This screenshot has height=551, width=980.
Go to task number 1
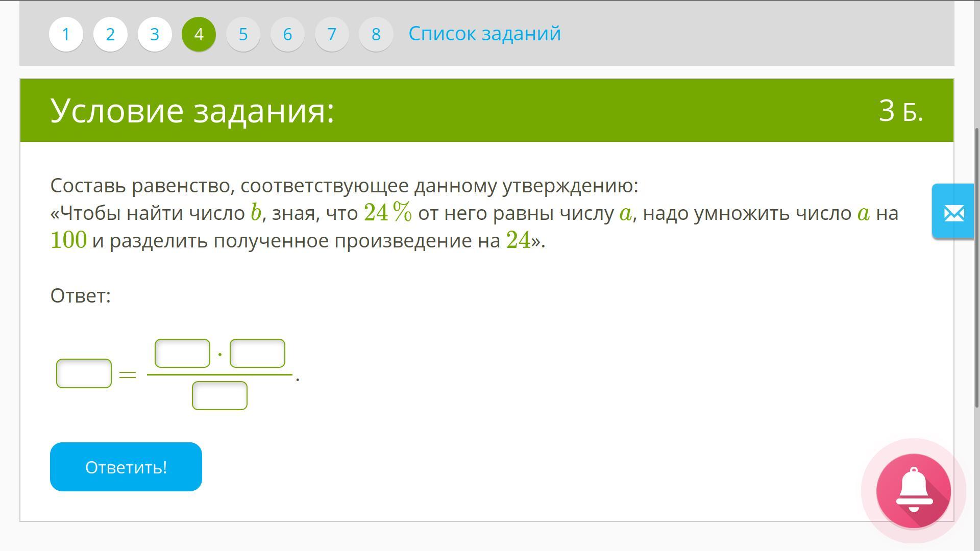[x=66, y=34]
